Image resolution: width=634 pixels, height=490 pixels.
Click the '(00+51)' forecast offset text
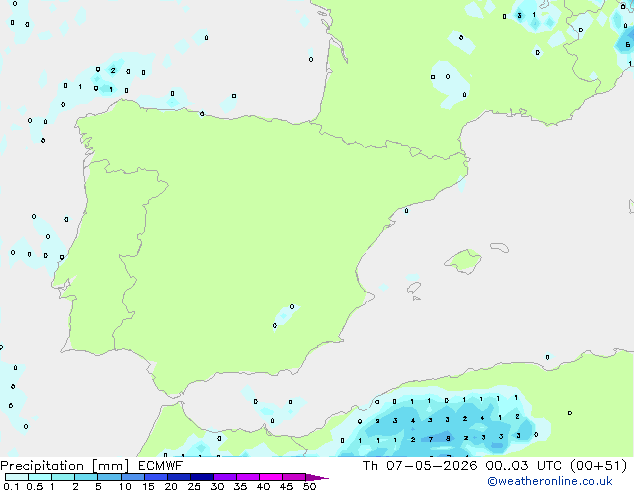[598, 466]
